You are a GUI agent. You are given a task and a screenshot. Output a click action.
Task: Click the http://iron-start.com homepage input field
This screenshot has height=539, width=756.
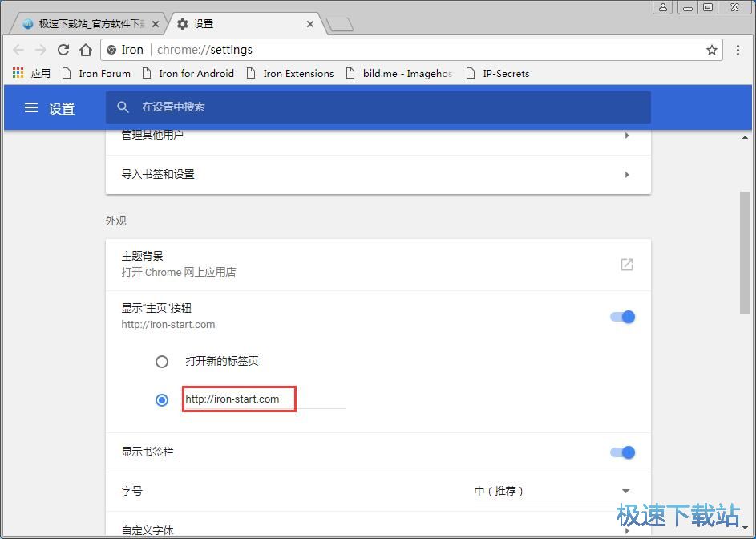click(x=238, y=399)
